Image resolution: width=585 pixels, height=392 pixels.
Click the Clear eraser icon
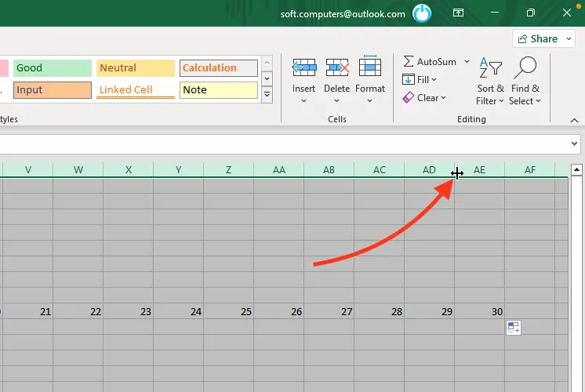point(409,97)
